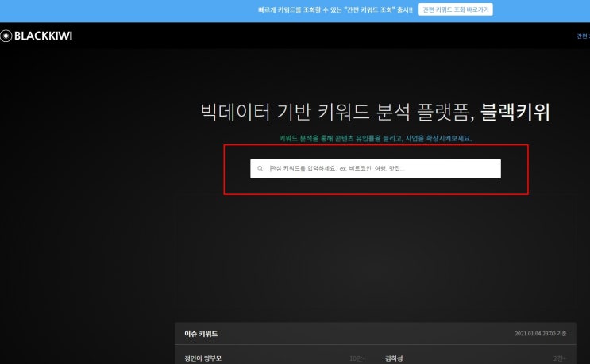Viewport: 590px width, 364px height.
Task: Select the 정인이 양부모 issue keyword
Action: point(202,358)
